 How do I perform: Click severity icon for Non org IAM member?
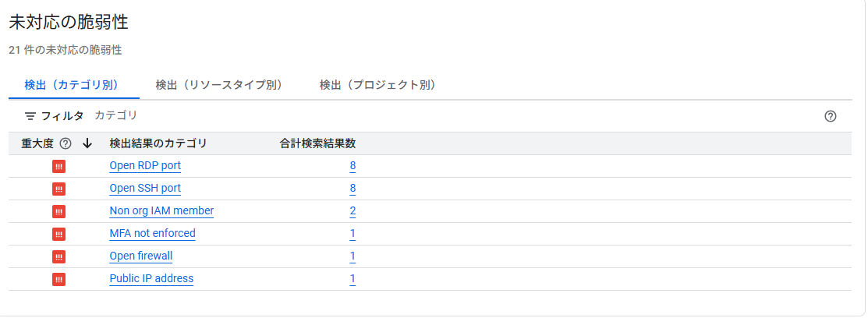click(59, 211)
